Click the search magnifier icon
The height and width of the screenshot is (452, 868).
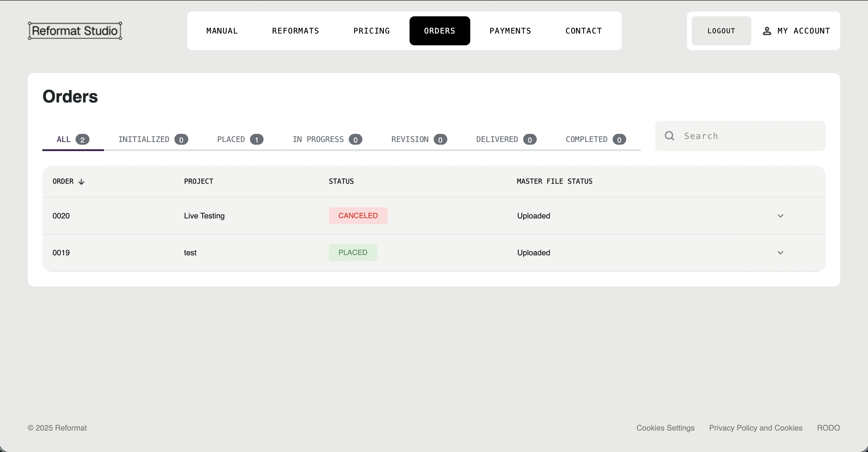click(x=669, y=136)
